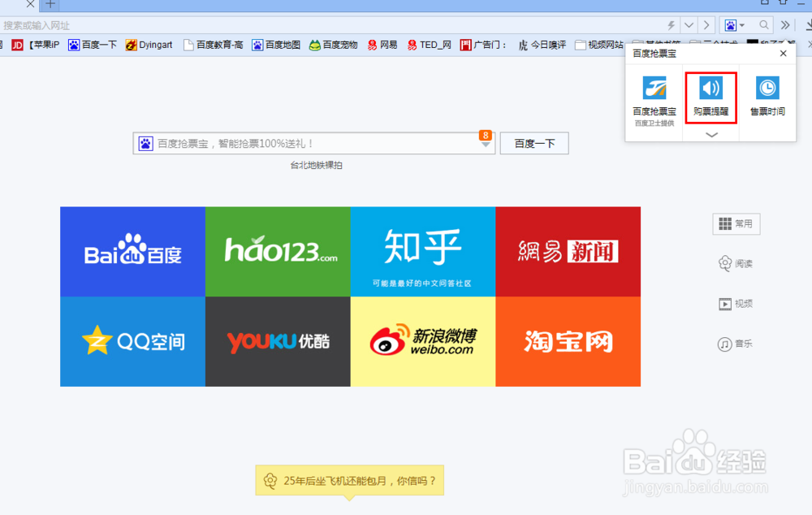The width and height of the screenshot is (812, 515).
Task: Open the 视频网站 bookmark folder
Action: [x=599, y=45]
